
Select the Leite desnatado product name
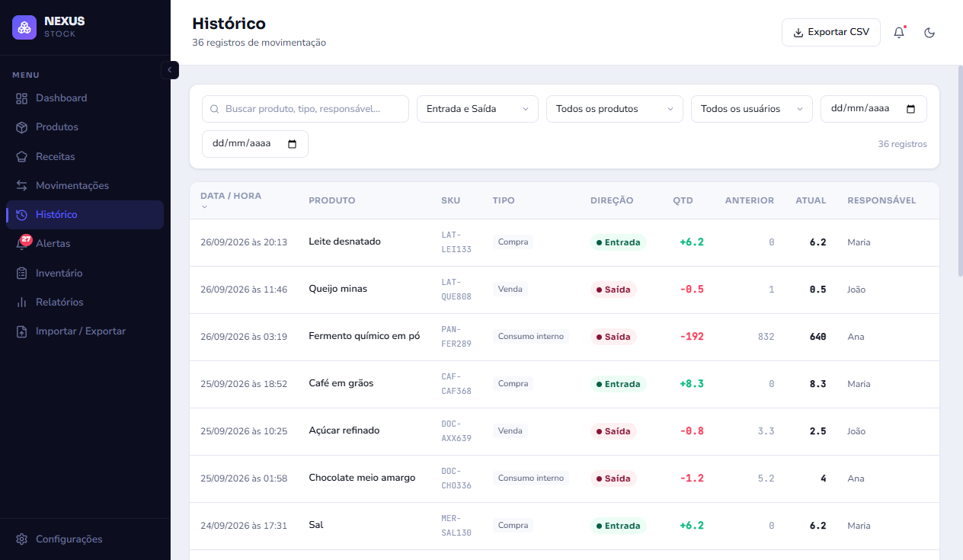coord(344,242)
